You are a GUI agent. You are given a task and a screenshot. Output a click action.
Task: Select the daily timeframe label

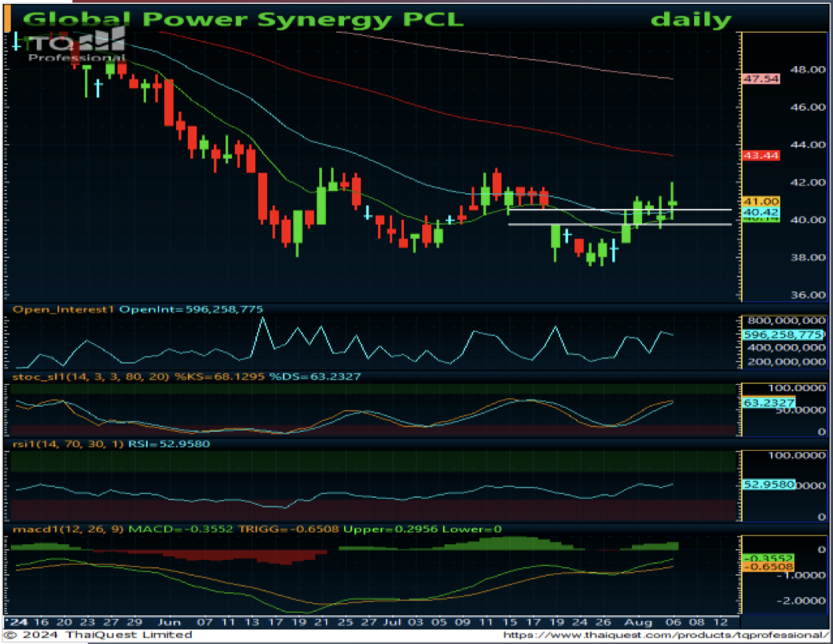coord(692,20)
